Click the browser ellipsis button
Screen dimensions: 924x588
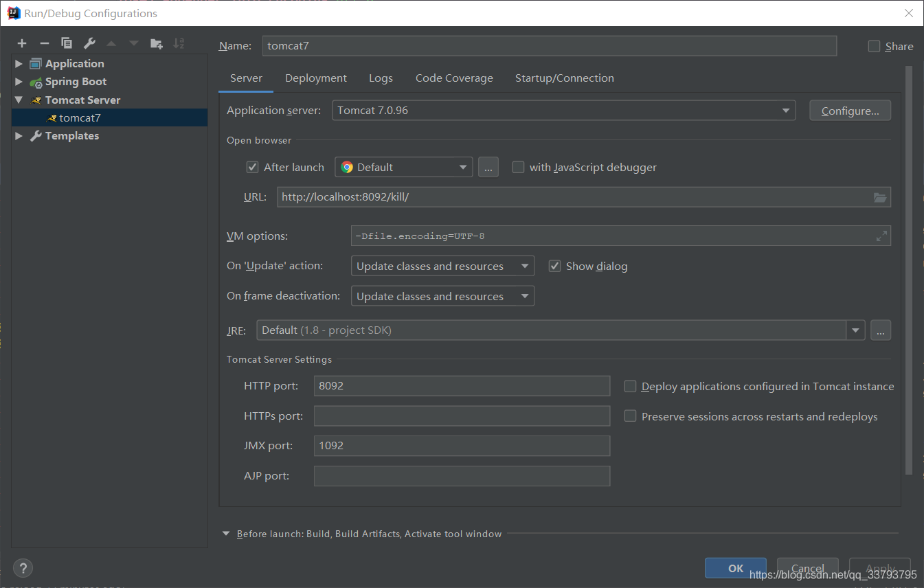[488, 168]
